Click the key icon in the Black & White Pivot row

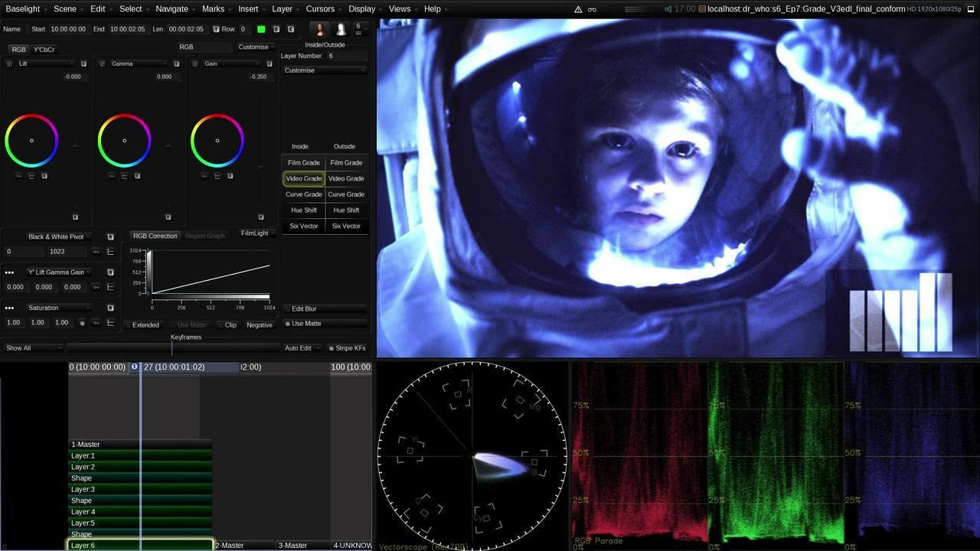(x=96, y=252)
